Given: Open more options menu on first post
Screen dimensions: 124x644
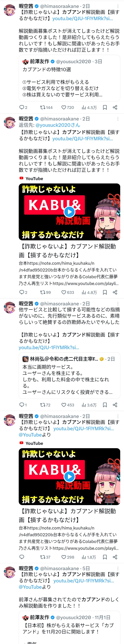Looking at the screenshot, I should [x=118, y=6].
